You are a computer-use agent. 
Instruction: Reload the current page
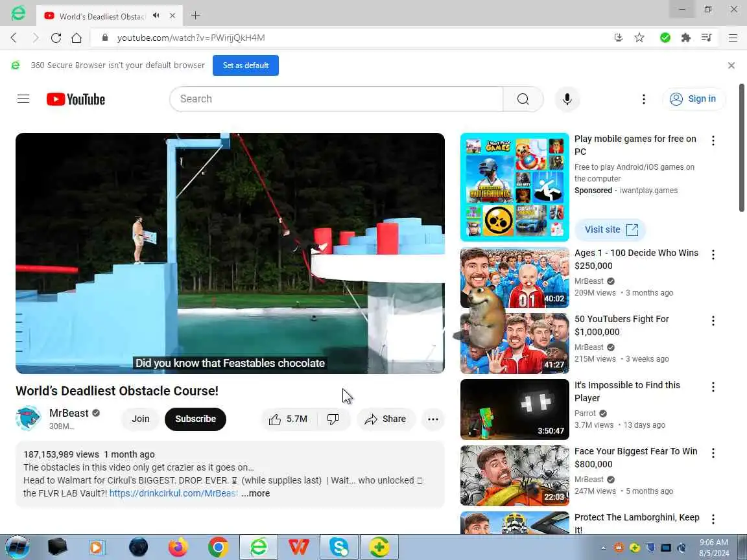pyautogui.click(x=56, y=38)
